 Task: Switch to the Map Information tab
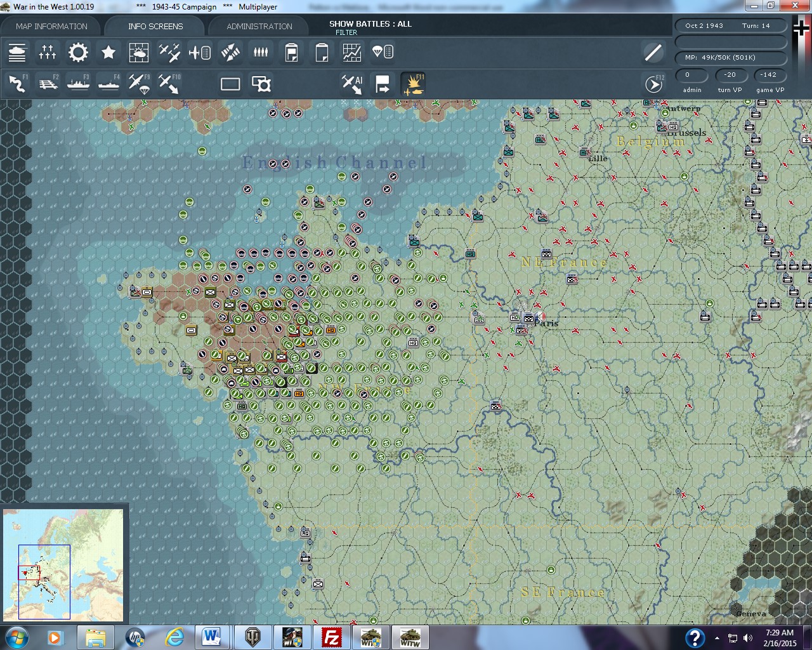51,26
